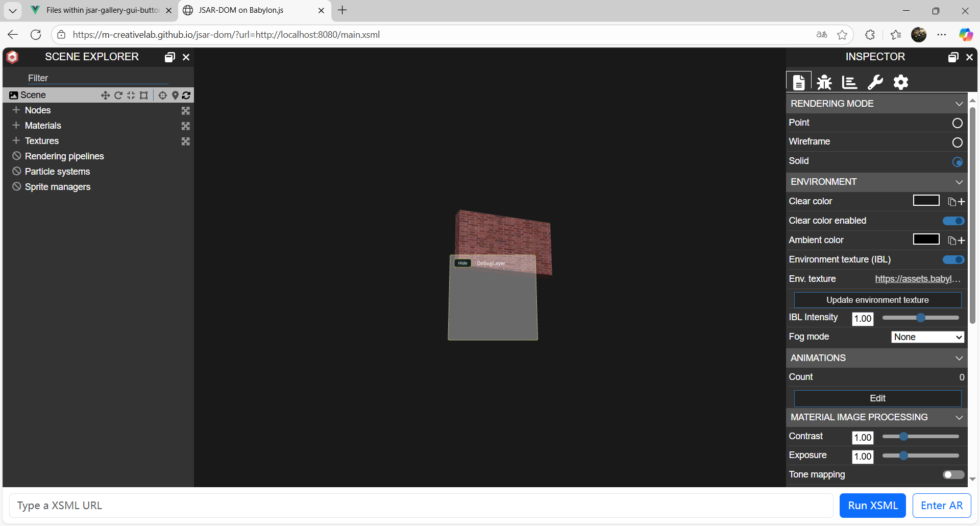Open the Ambient color swatch
Viewport: 980px width, 526px height.
click(x=926, y=240)
